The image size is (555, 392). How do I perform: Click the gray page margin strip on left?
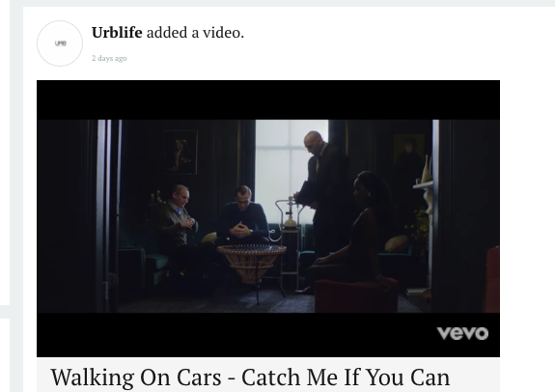16,198
